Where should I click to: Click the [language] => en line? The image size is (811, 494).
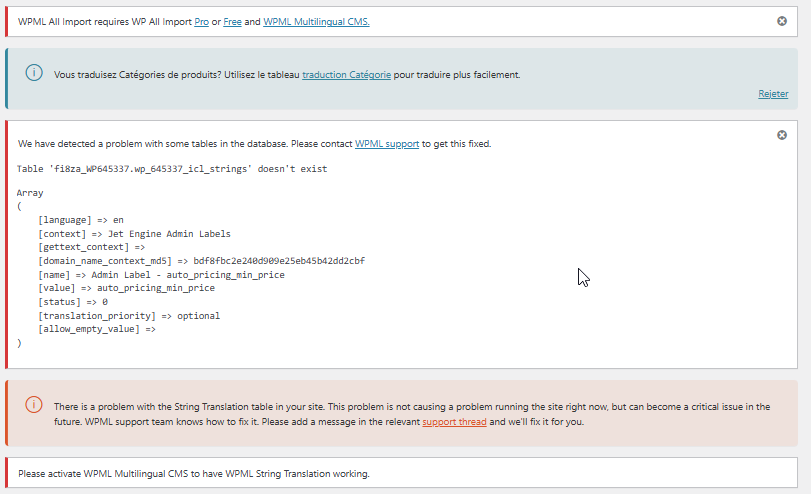[x=81, y=220]
